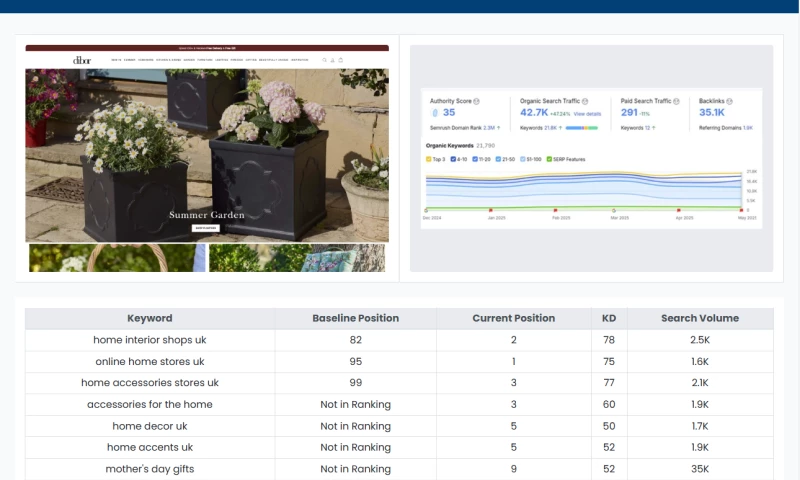Toggle the 51-100 keywords checkbox
The width and height of the screenshot is (800, 480).
pos(524,159)
